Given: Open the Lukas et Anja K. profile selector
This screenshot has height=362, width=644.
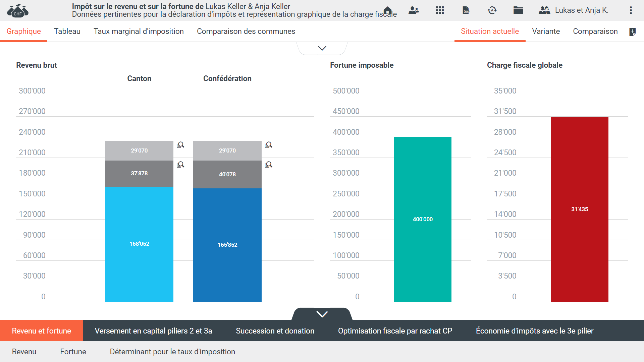Looking at the screenshot, I should click(574, 10).
